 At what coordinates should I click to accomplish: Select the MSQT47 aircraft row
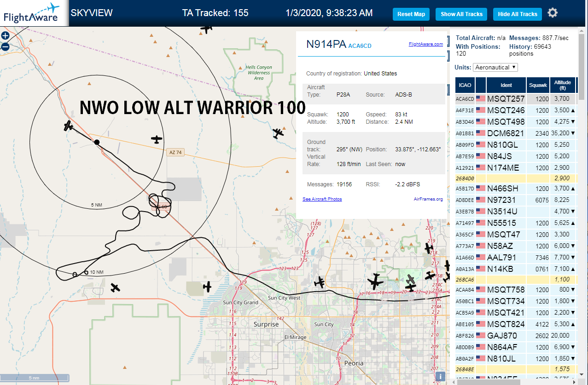tap(515, 235)
